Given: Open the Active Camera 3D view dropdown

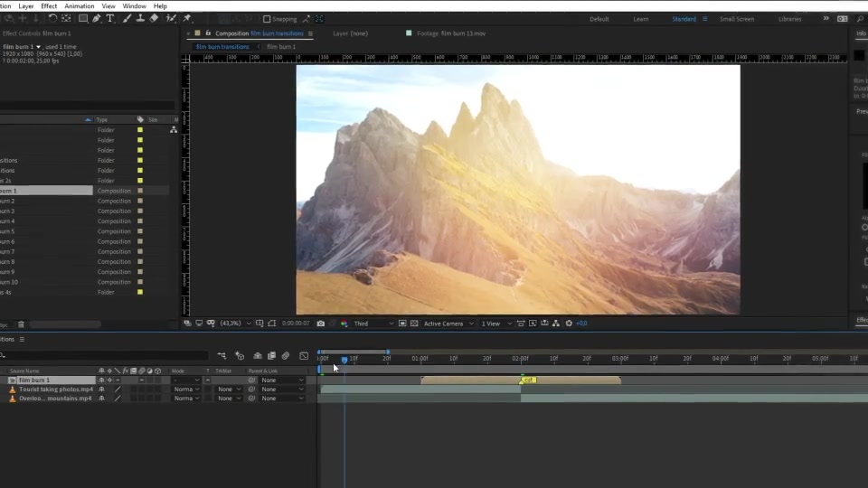Looking at the screenshot, I should (x=448, y=324).
